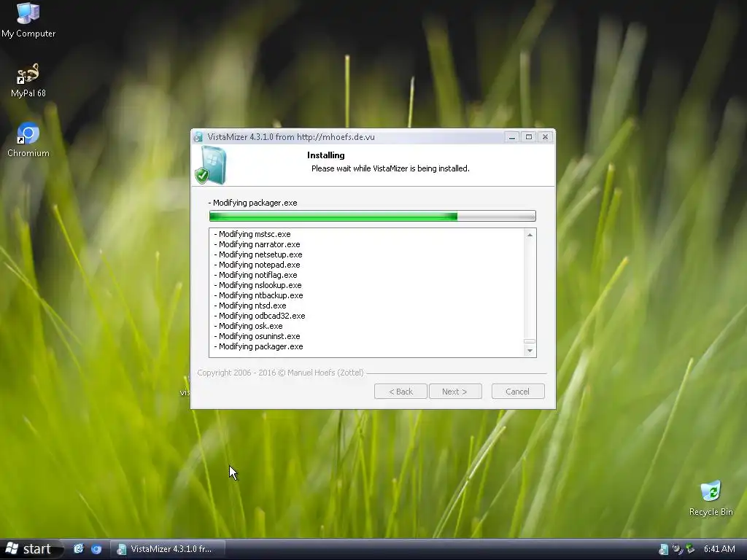Select VistaMizer 4.3.1.0 taskbar button
The height and width of the screenshot is (560, 747).
coord(167,549)
